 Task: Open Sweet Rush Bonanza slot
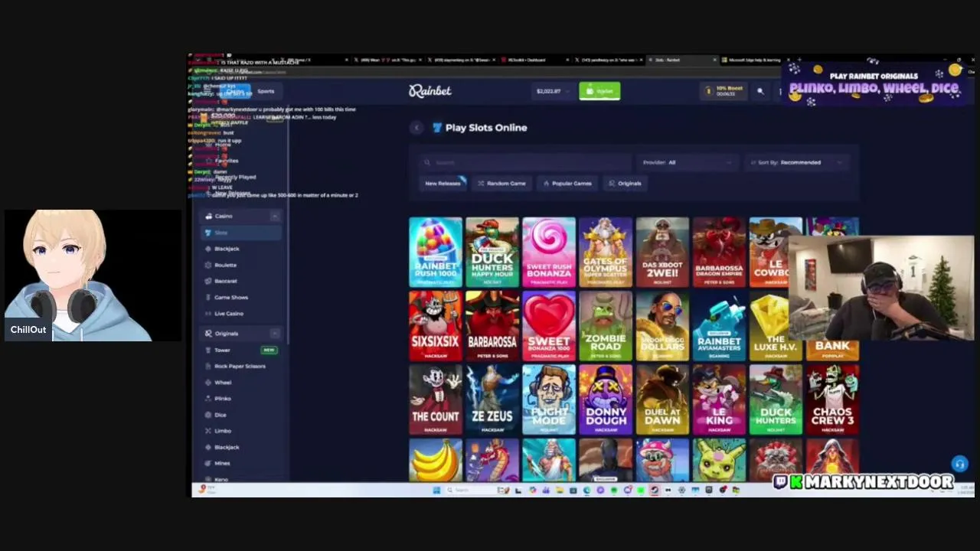549,253
